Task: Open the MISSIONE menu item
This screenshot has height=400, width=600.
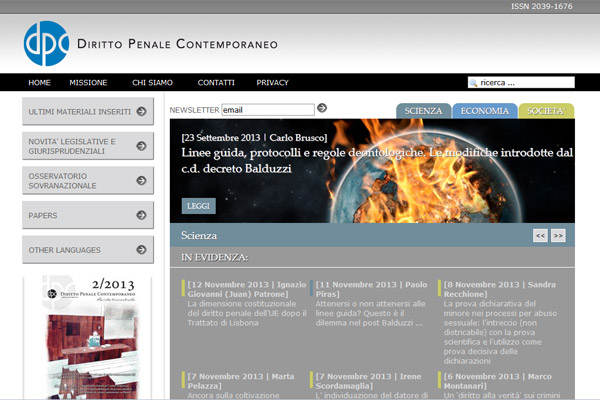Action: click(x=88, y=83)
